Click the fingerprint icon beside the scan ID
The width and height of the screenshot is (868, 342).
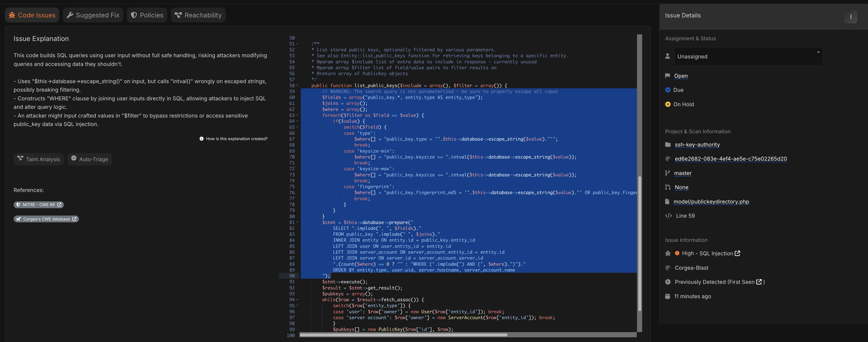coord(668,159)
